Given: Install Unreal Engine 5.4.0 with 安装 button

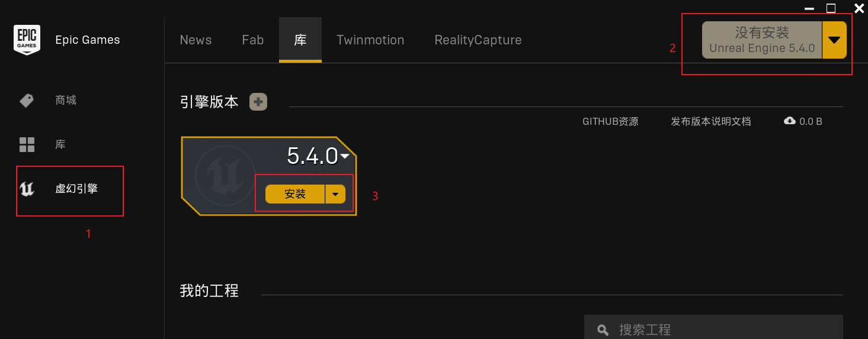Looking at the screenshot, I should click(x=295, y=194).
